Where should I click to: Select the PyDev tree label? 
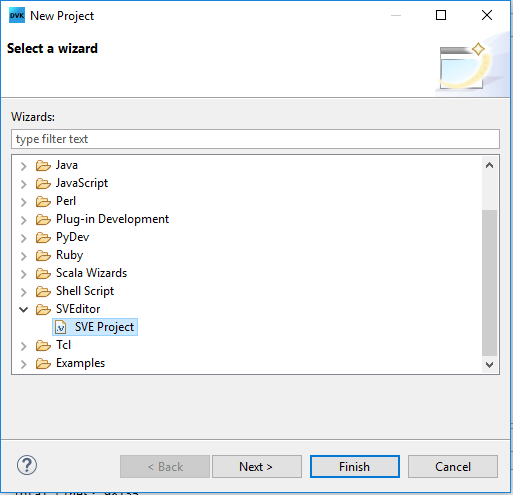point(72,237)
